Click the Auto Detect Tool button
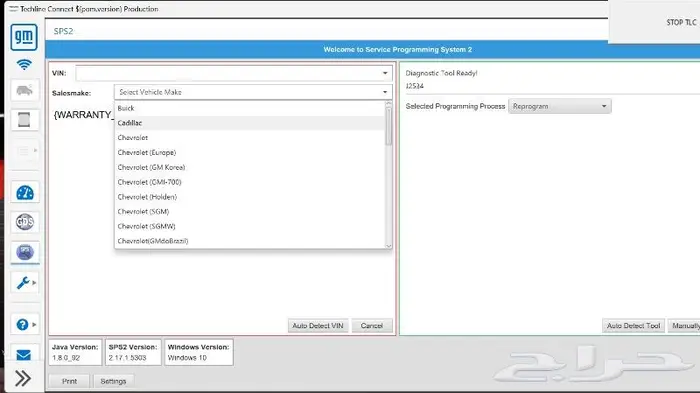Image resolution: width=700 pixels, height=393 pixels. 633,326
